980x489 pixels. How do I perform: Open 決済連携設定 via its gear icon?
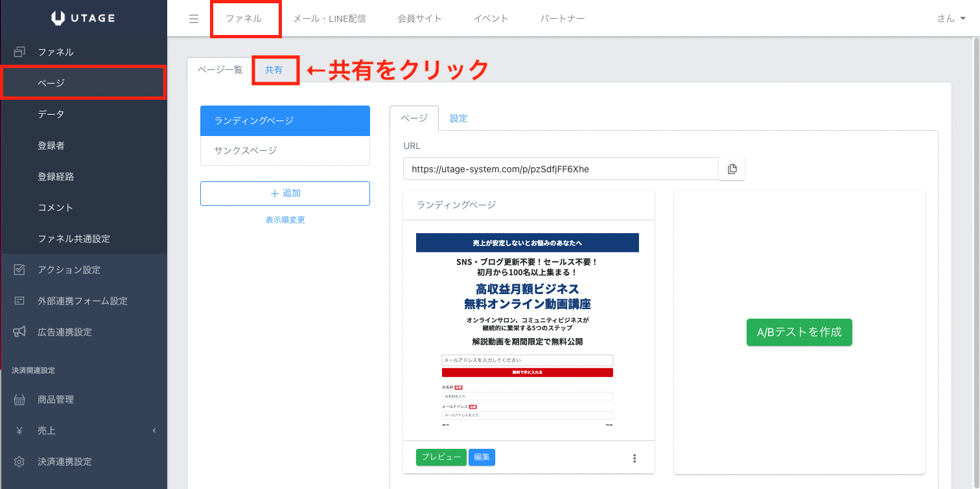tap(19, 462)
